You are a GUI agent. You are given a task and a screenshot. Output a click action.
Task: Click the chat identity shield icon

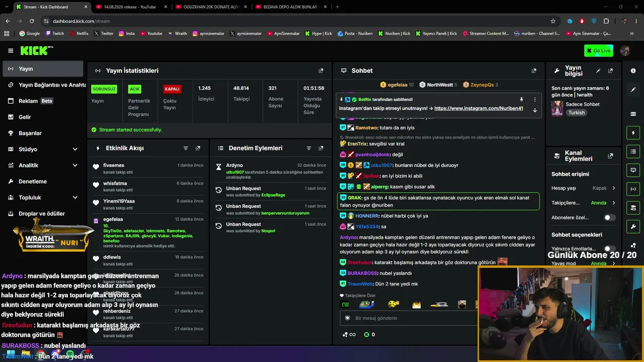pos(347,318)
